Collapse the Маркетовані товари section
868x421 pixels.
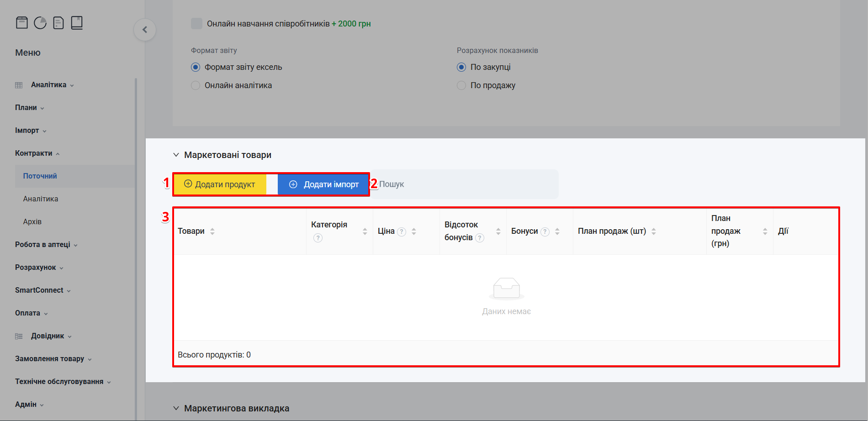[176, 155]
